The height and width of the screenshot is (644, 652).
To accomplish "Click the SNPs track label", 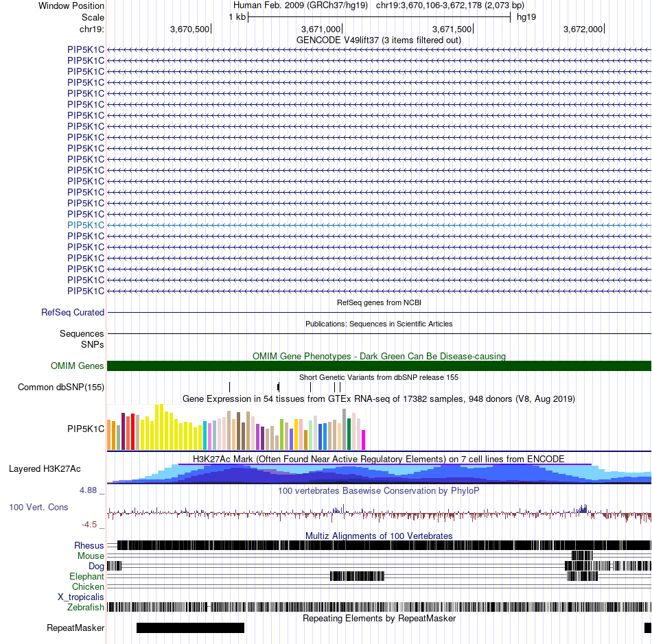I will coord(93,344).
